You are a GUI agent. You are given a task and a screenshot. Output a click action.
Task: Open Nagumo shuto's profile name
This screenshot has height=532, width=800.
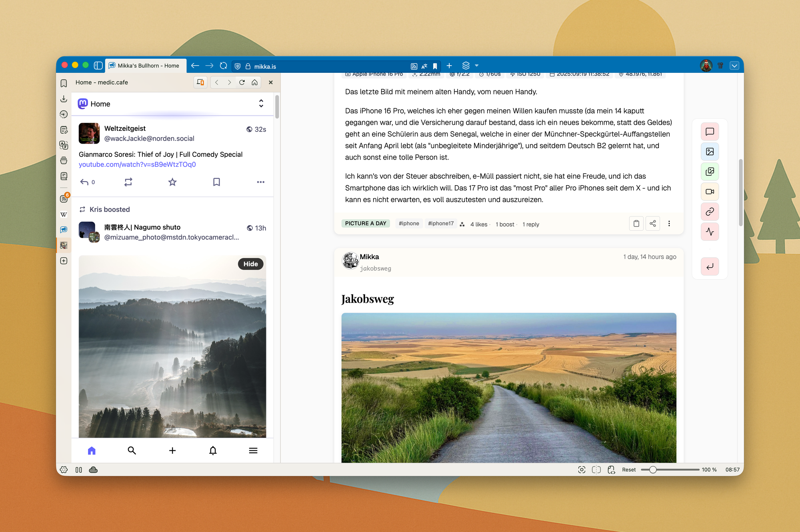(x=142, y=227)
